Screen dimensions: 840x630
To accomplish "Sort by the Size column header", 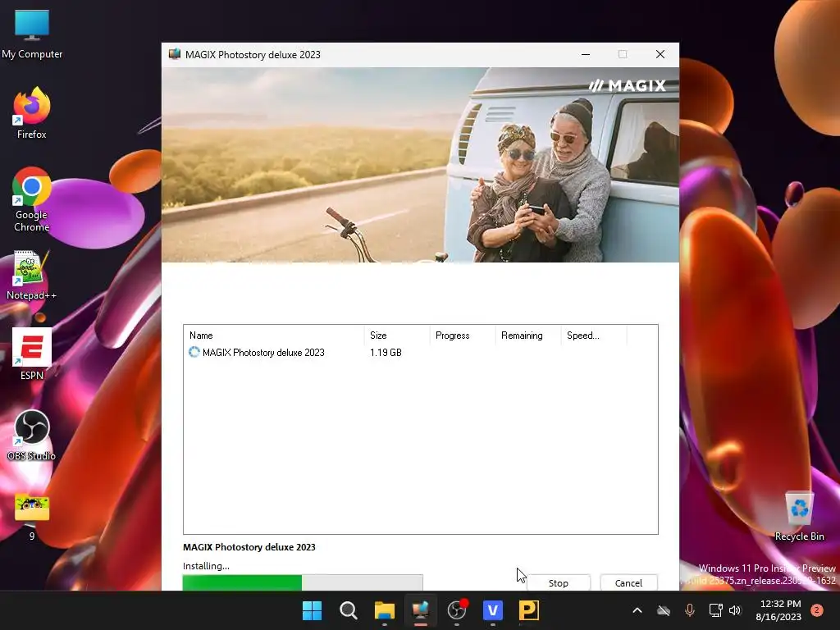I will tap(397, 336).
